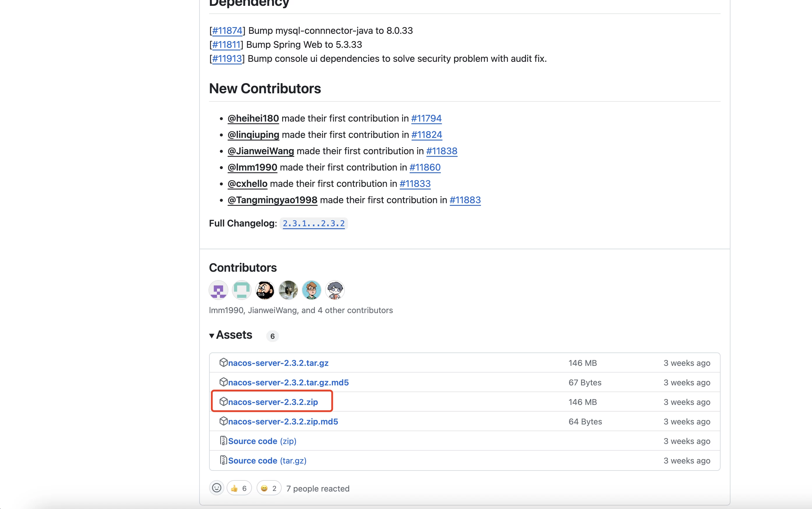Toggle the thumbs up reaction
Viewport: 812px width, 509px height.
[x=239, y=488]
